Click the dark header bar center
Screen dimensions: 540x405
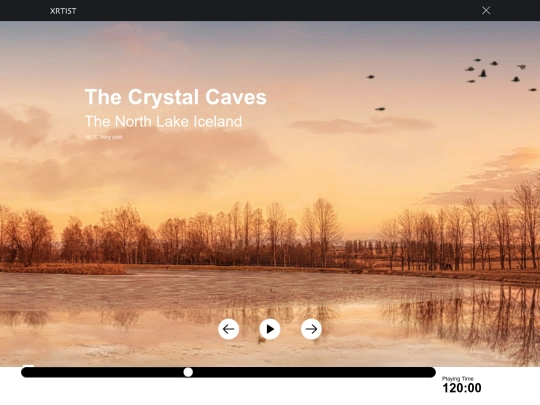tap(270, 10)
